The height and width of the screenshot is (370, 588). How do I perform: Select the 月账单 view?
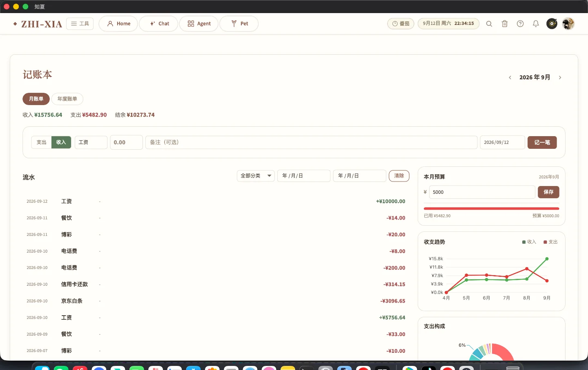point(36,99)
